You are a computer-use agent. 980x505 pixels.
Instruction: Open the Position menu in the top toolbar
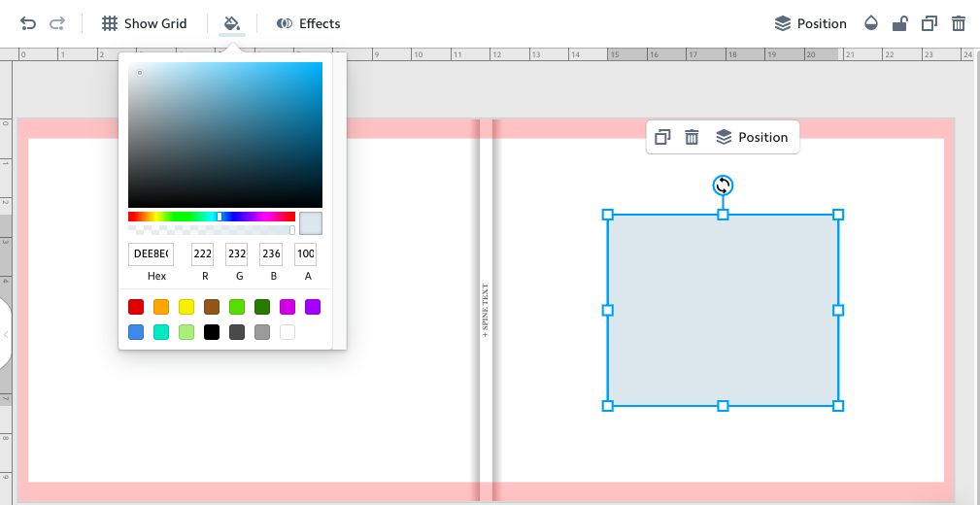811,23
